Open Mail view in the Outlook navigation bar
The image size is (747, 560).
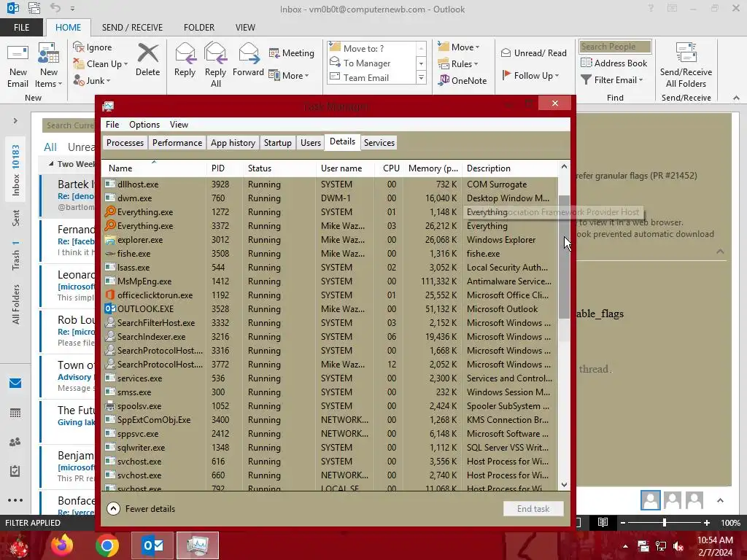[15, 384]
